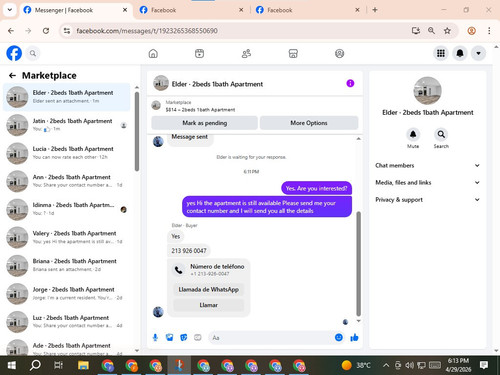The image size is (500, 375).
Task: Switch to the third Facebook browser tab
Action: [x=308, y=10]
